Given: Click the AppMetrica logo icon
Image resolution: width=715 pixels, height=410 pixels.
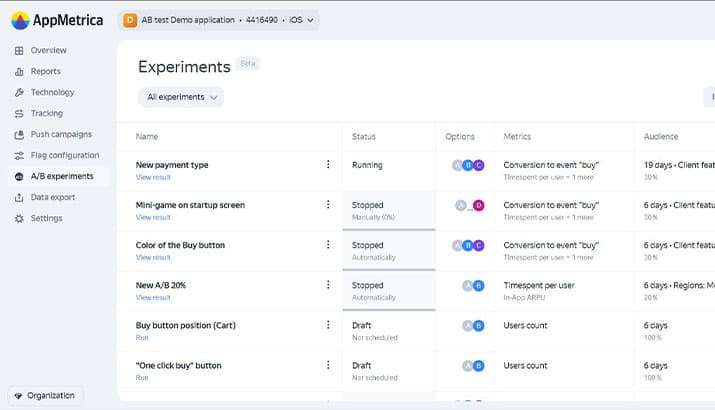Looking at the screenshot, I should pos(20,20).
